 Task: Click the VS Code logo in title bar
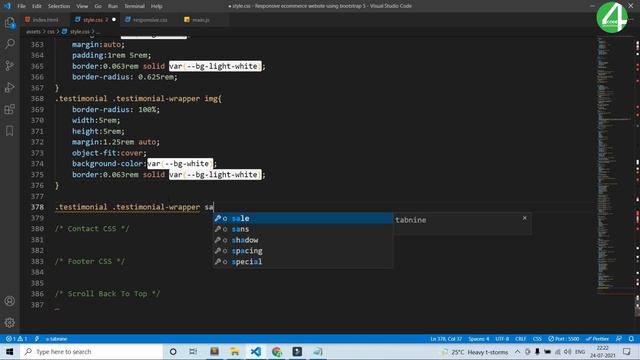7,6
